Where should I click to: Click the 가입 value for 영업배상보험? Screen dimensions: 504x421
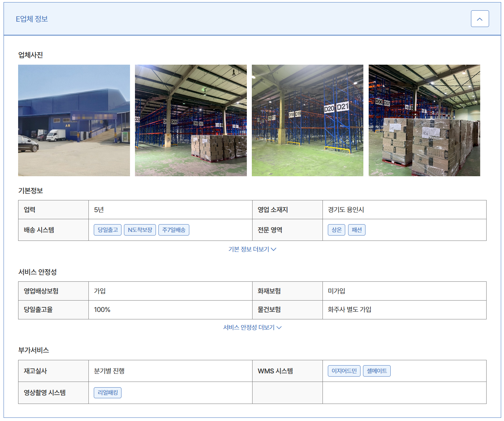coord(100,291)
